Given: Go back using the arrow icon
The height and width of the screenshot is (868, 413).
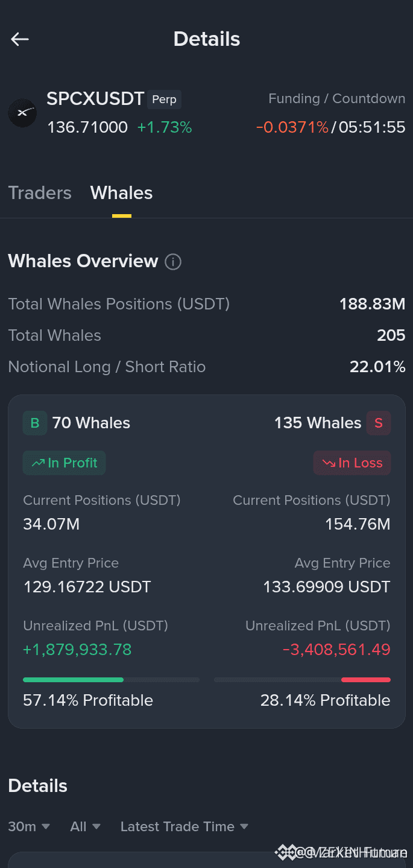Looking at the screenshot, I should pyautogui.click(x=20, y=39).
